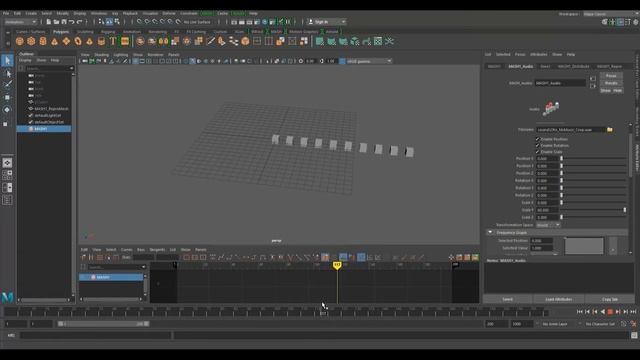Screen dimensions: 640x360
Task: Open the Sign In account dropdown
Action: [327, 22]
